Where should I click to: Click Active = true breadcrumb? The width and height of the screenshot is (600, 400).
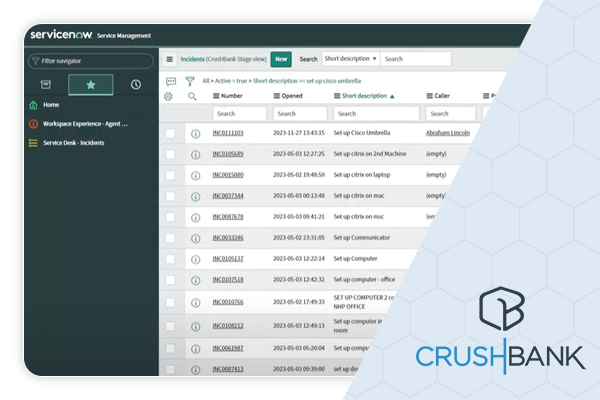pos(231,81)
